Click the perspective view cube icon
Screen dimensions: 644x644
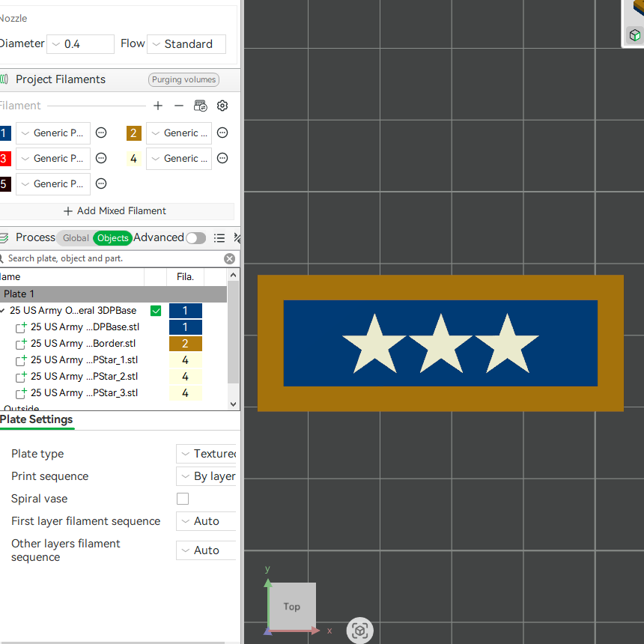634,35
